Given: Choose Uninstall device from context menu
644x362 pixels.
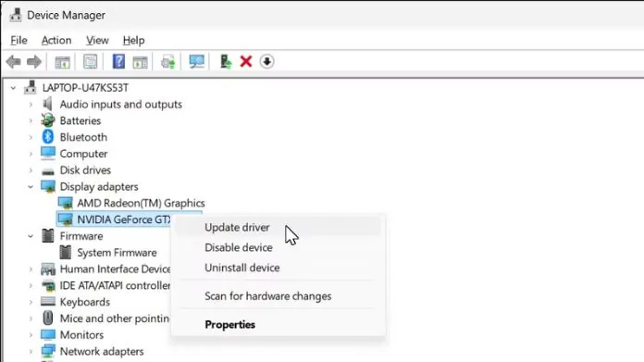Looking at the screenshot, I should point(279,268).
